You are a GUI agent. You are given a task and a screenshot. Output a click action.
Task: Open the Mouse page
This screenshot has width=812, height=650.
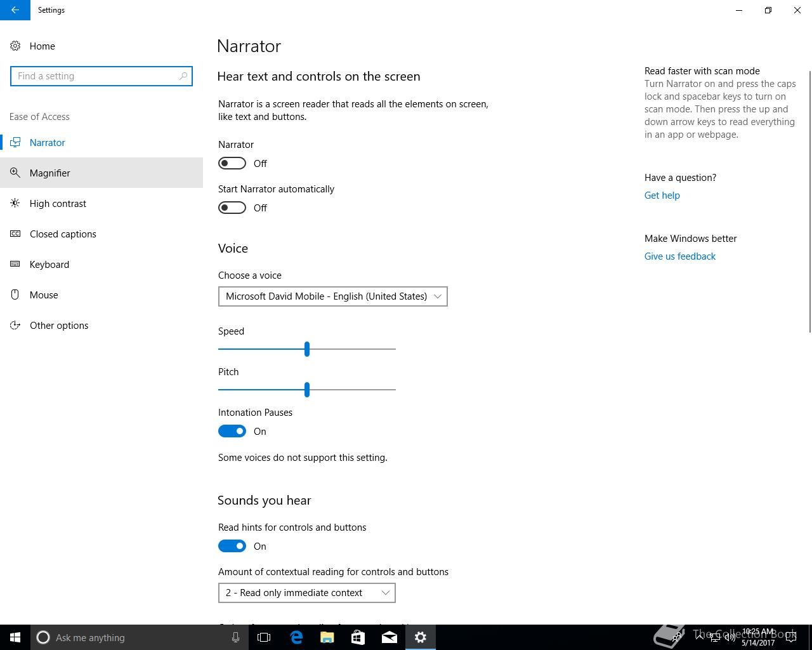(101, 295)
